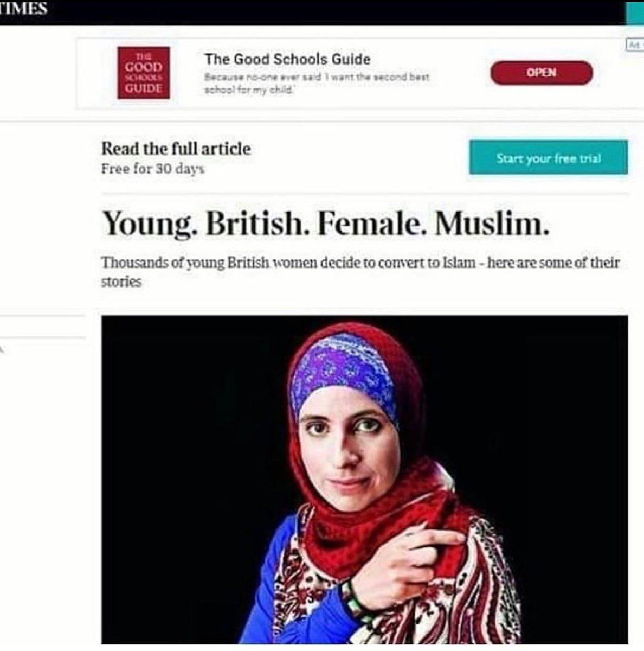Click the partially visible left sidebar icon
The height and width of the screenshot is (651, 644).
pyautogui.click(x=2, y=350)
